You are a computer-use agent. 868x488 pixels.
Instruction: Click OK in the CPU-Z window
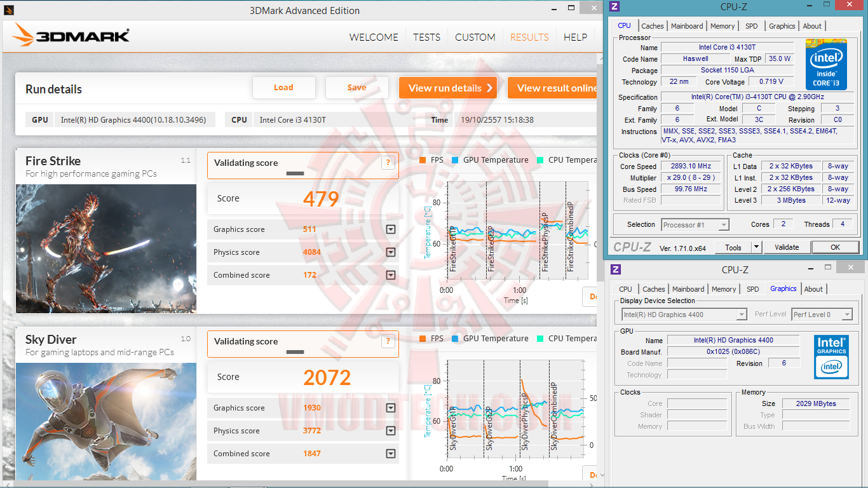(835, 247)
